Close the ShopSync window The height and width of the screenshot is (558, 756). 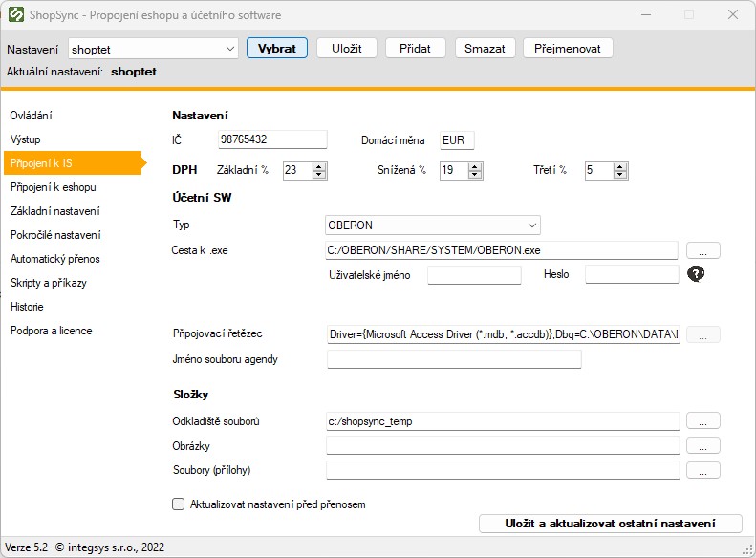[x=733, y=14]
